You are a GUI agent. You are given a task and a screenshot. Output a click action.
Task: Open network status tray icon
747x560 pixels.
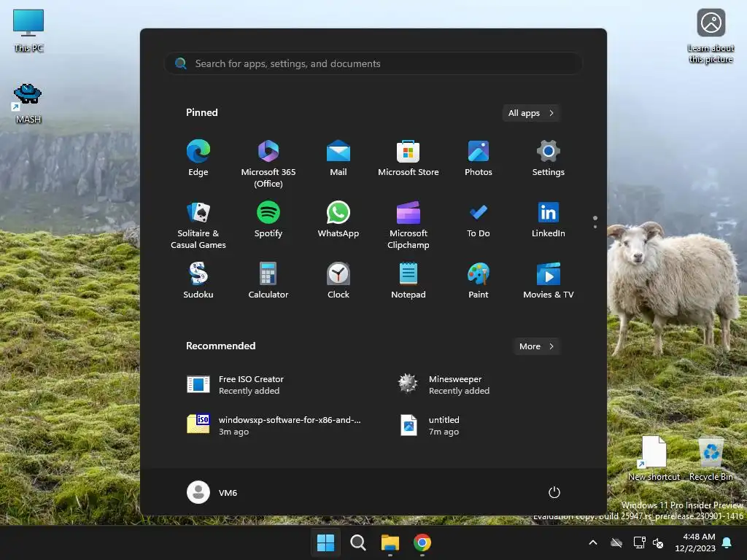point(639,542)
